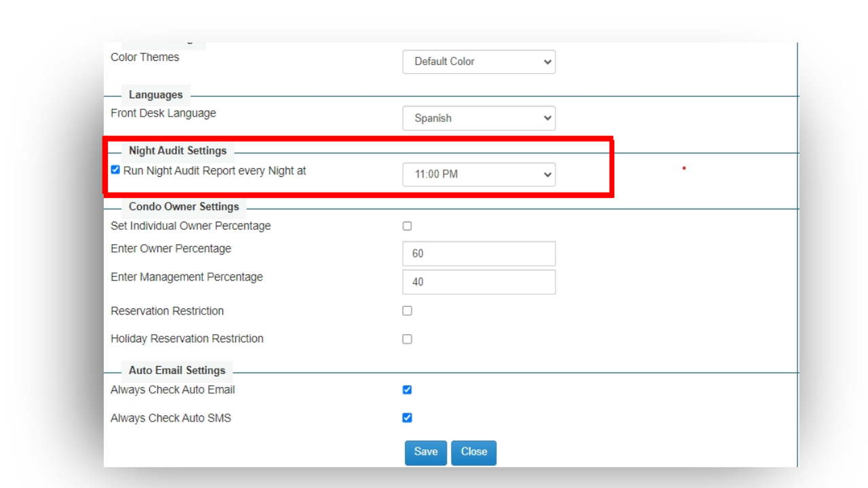Select the Condo Owner Settings header
The image size is (868, 488).
[x=183, y=207]
